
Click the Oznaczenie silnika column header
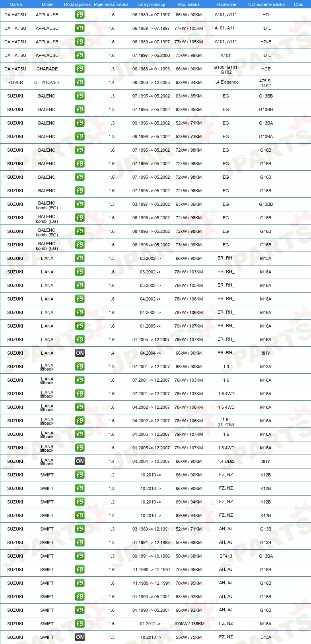[266, 4]
